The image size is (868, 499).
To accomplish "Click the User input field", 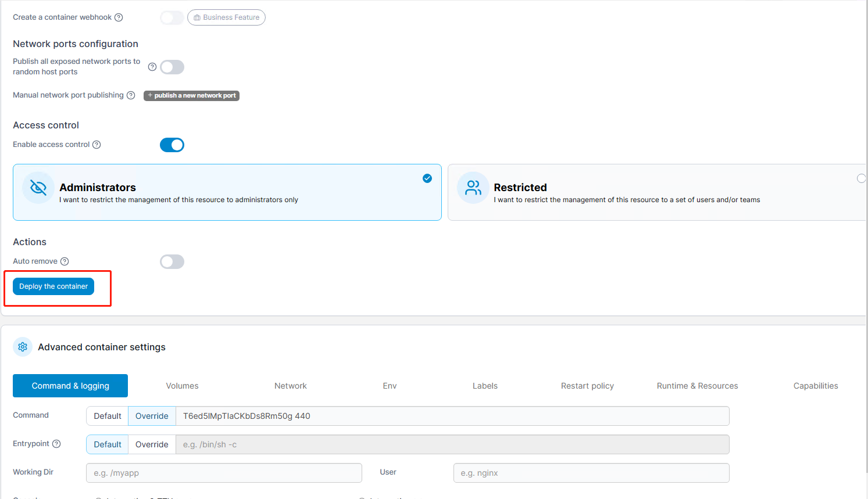I will (591, 473).
